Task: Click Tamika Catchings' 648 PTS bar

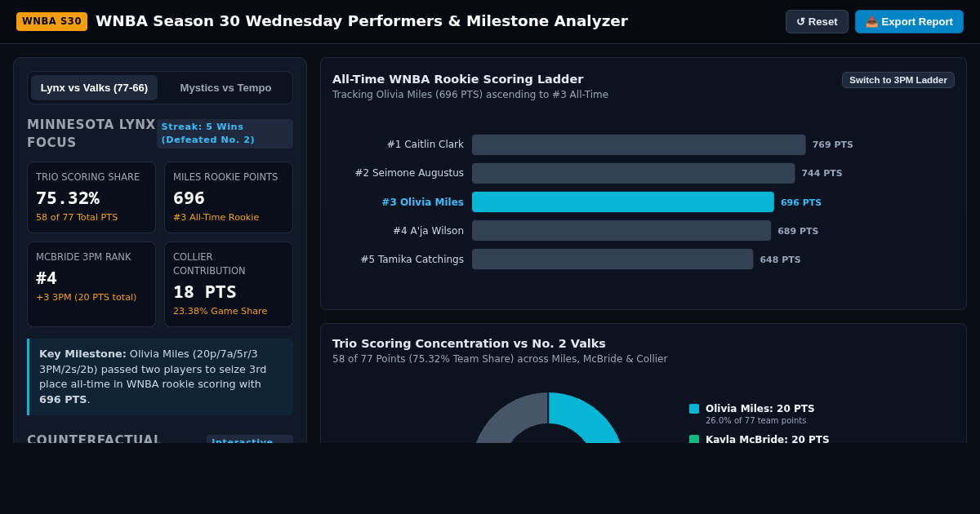Action: (612, 259)
